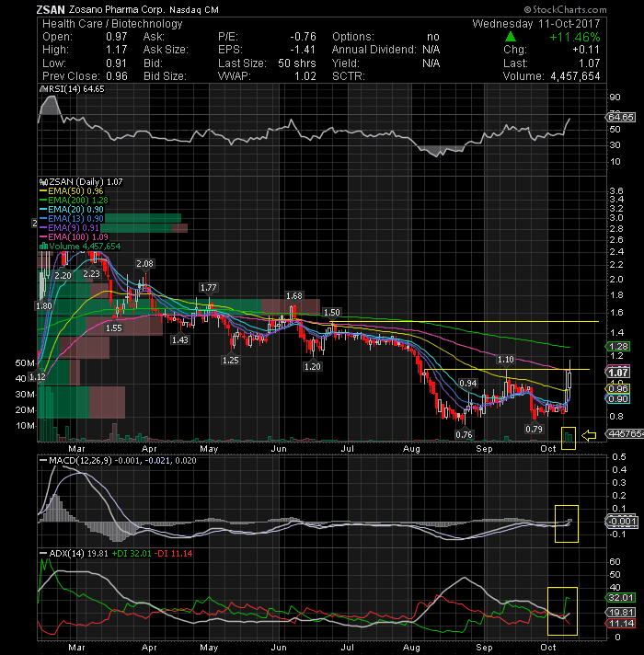Click the EMA(20) 0.90 legend entry
The image size is (644, 655).
(x=71, y=210)
